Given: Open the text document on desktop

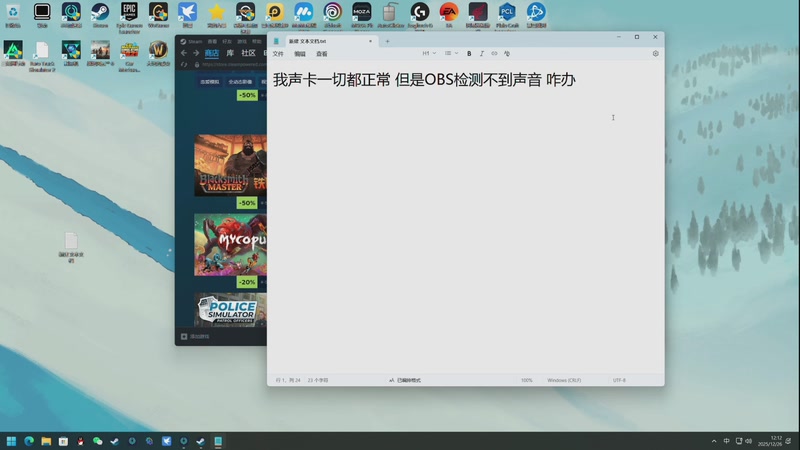Looking at the screenshot, I should pos(71,247).
